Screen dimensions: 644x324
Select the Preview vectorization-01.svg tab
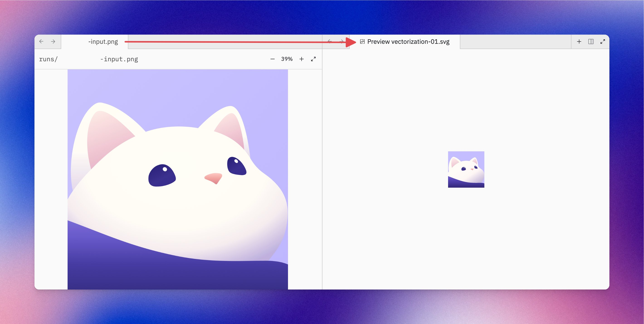405,42
